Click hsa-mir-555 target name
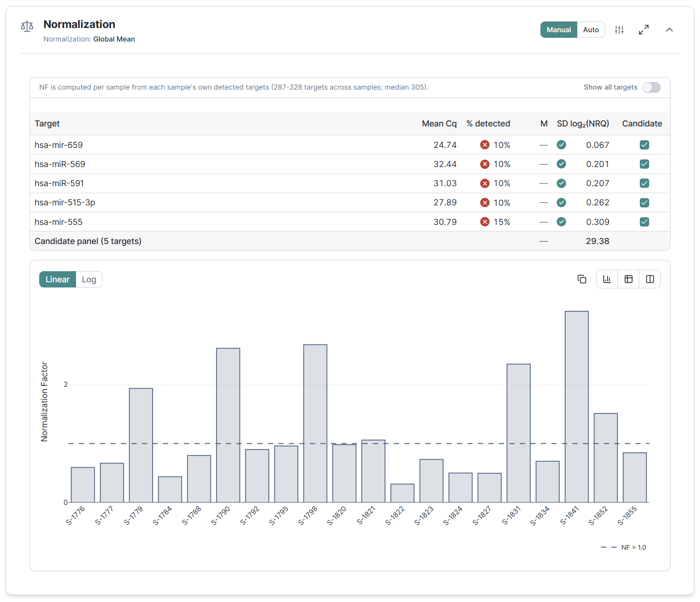 58,222
